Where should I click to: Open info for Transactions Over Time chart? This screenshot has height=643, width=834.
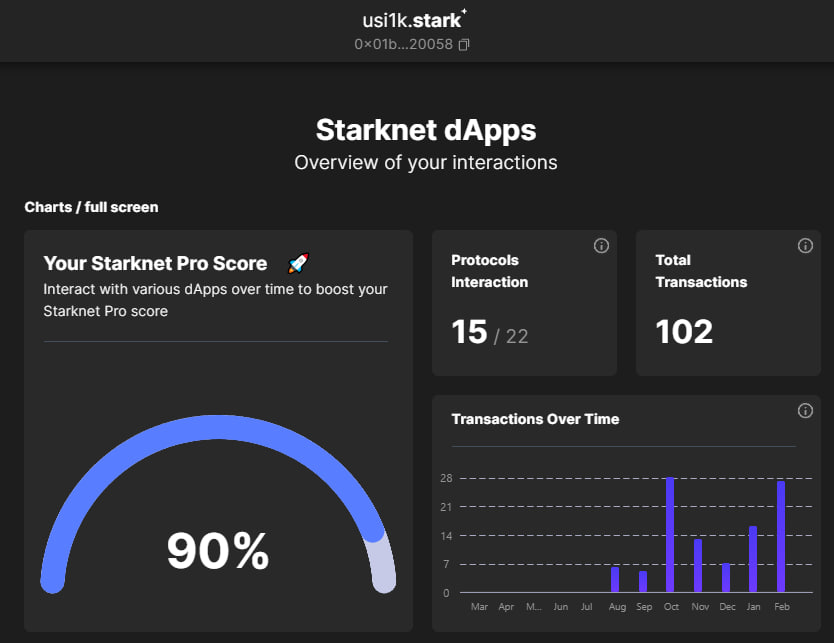[x=805, y=411]
